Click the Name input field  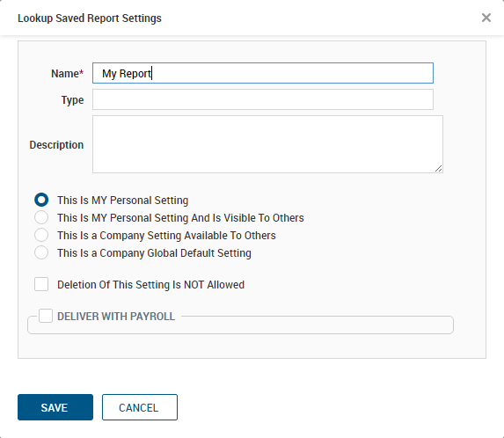263,73
